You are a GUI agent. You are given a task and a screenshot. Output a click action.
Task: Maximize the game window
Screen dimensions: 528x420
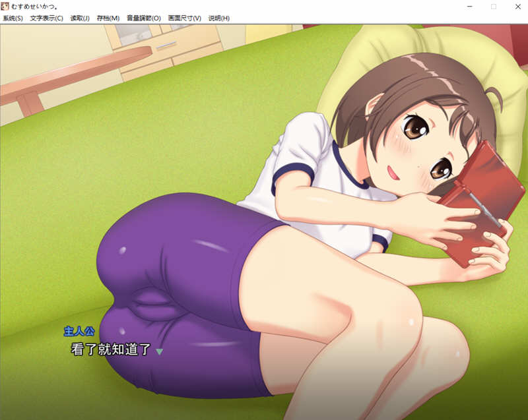click(x=492, y=5)
